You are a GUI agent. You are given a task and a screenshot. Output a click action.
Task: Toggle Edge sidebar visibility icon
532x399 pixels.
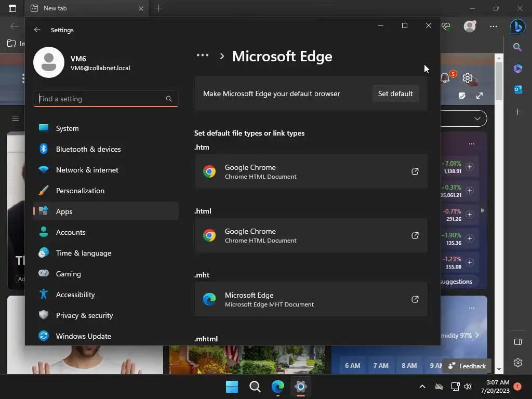point(518,342)
